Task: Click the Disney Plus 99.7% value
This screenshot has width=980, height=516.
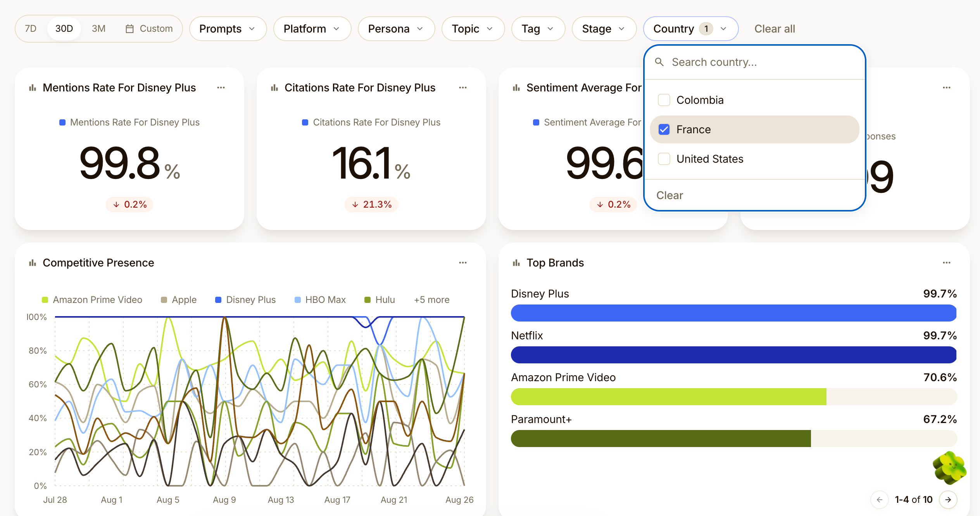Action: 940,294
